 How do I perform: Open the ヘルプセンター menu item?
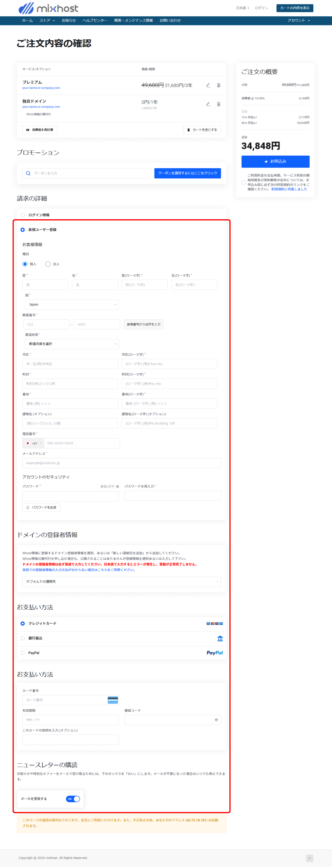pos(95,21)
